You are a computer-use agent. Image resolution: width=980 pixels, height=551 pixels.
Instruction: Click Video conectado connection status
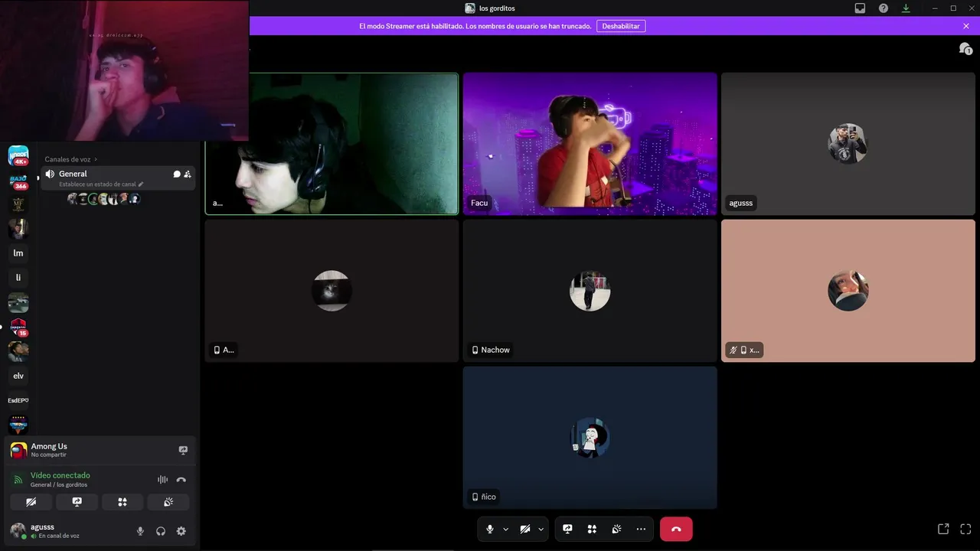pos(60,475)
